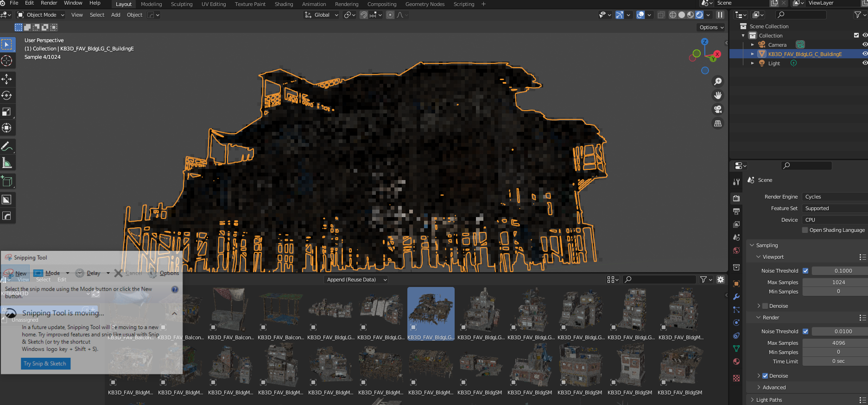Click the asset browser search field
The height and width of the screenshot is (405, 868).
(659, 280)
